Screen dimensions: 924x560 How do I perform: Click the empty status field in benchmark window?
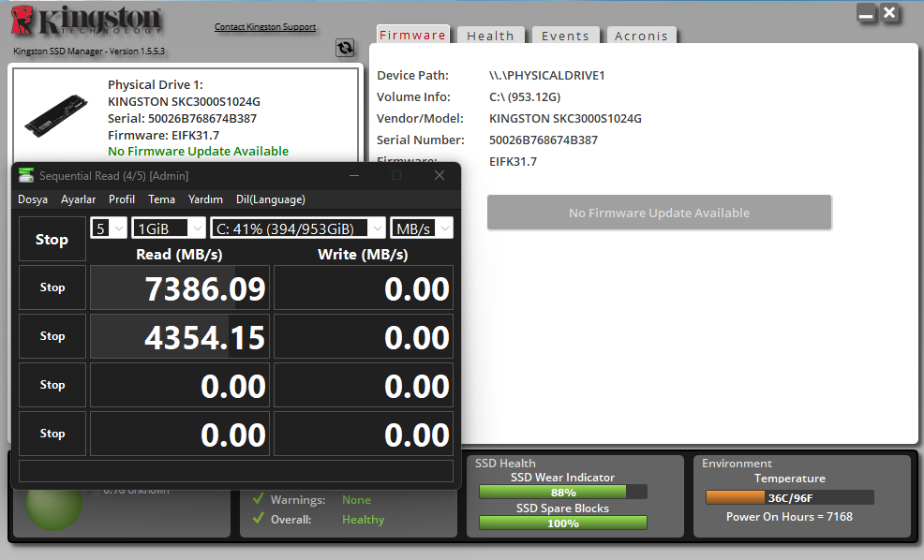[x=236, y=471]
